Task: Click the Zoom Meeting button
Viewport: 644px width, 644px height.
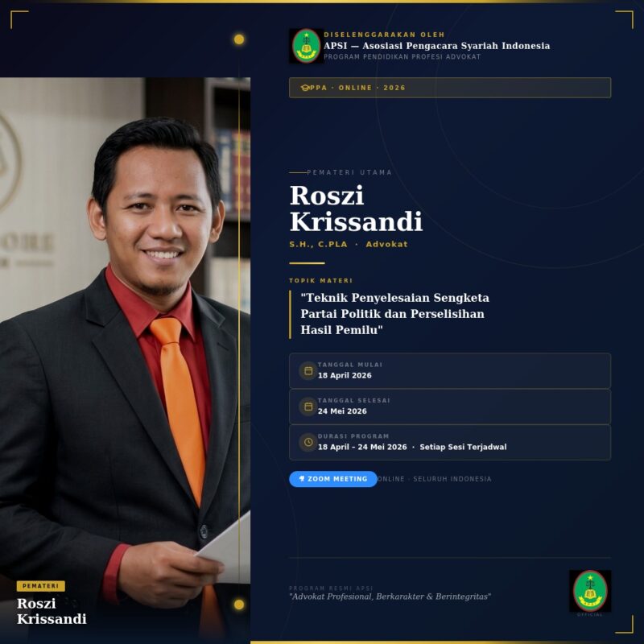Action: point(333,479)
